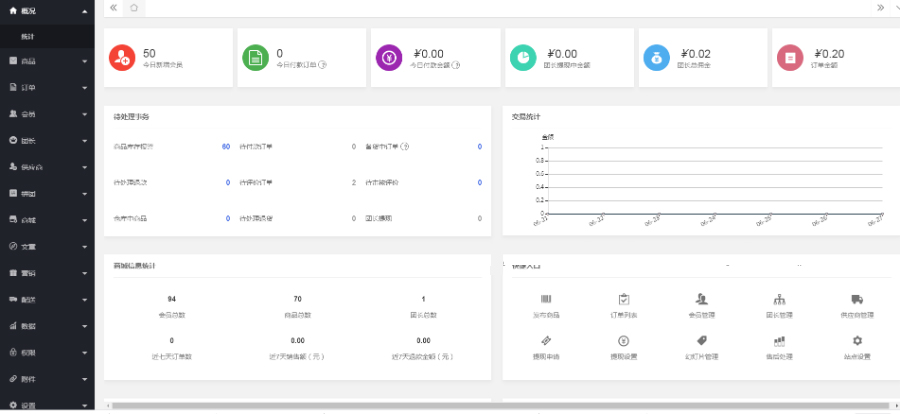Click the product stock alert count 60
The height and width of the screenshot is (414, 900).
point(225,147)
